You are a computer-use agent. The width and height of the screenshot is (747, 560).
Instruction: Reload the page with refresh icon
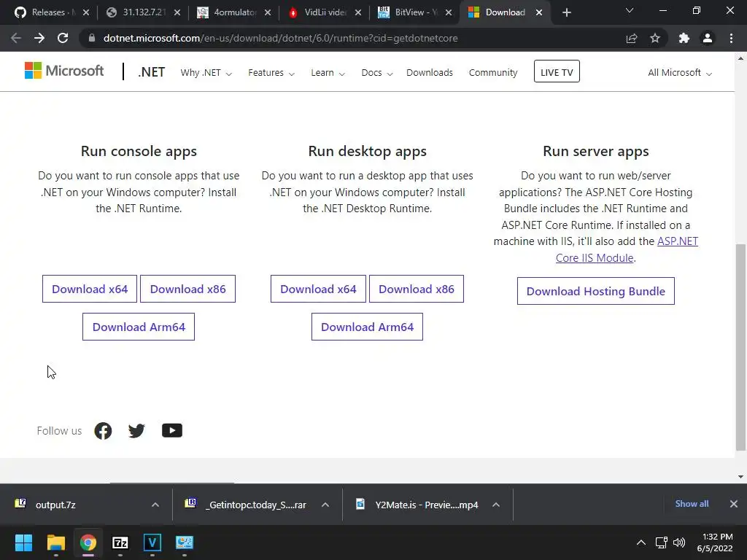pyautogui.click(x=63, y=38)
